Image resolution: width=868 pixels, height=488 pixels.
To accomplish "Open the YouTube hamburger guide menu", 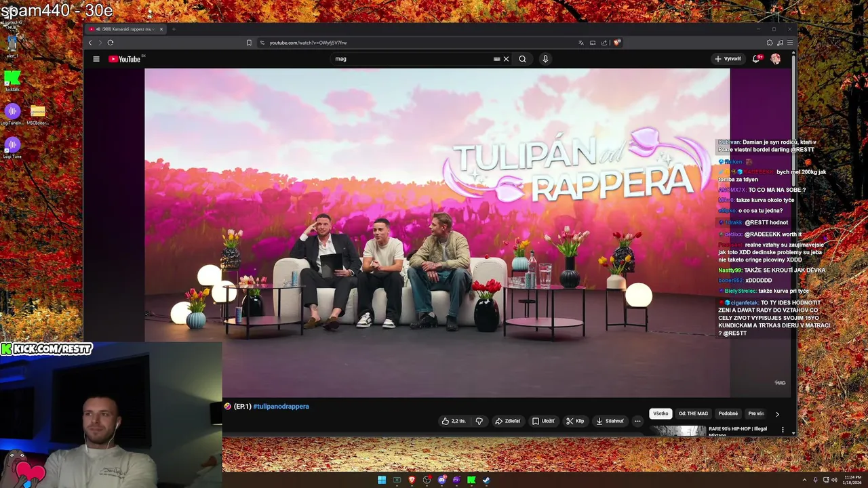I will (x=96, y=59).
